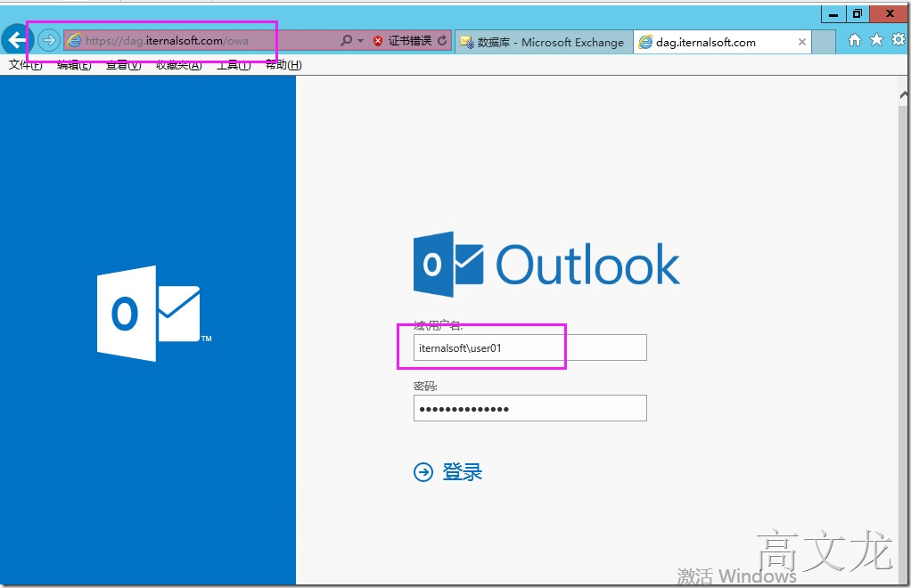The image size is (911, 588).
Task: Open the 收藏夹(A) menu
Action: coord(179,65)
